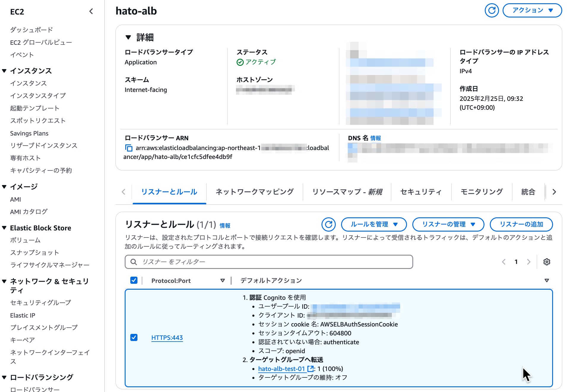Image resolution: width=567 pixels, height=392 pixels.
Task: Collapse the Elastic Block Store section
Action: tap(4, 228)
